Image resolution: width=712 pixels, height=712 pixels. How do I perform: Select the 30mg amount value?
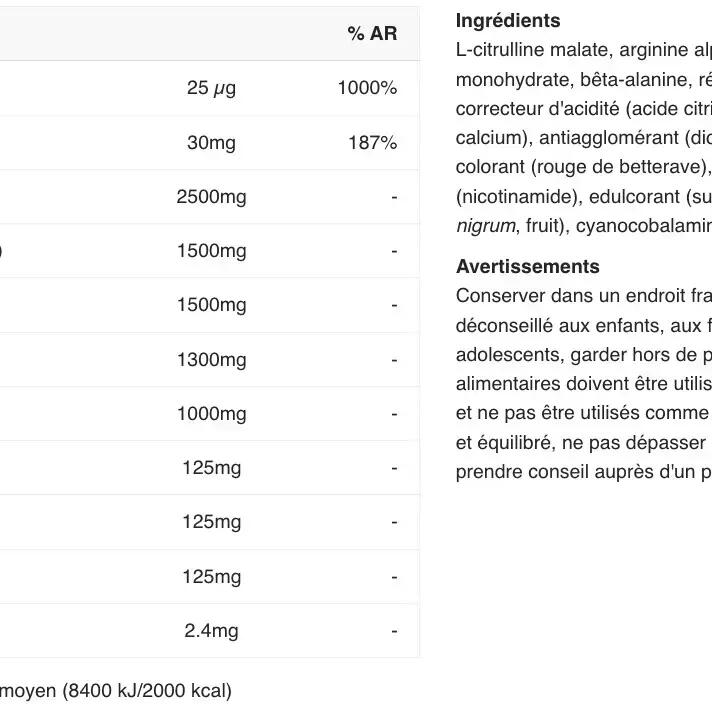(211, 143)
